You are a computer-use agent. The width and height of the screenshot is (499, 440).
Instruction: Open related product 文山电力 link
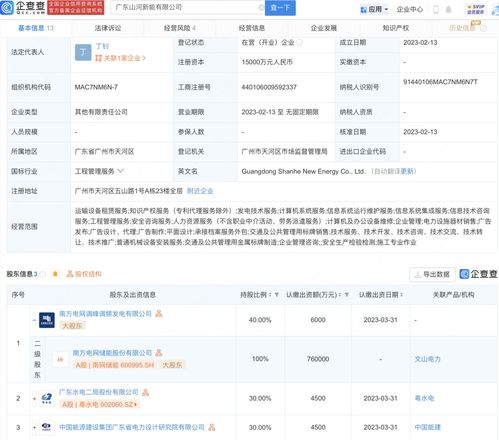427,359
